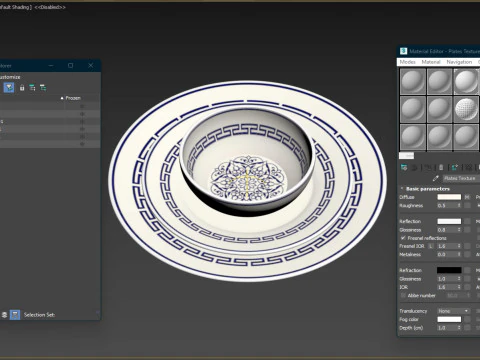Screen dimensions: 480x360
Task: Adjust the Roughness spinner arrows
Action: pos(459,205)
